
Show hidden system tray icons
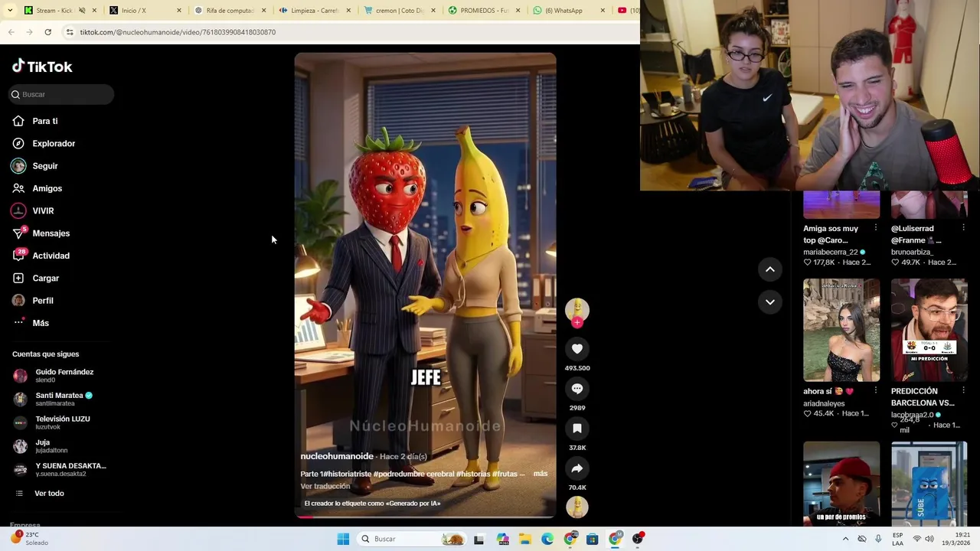tap(845, 539)
